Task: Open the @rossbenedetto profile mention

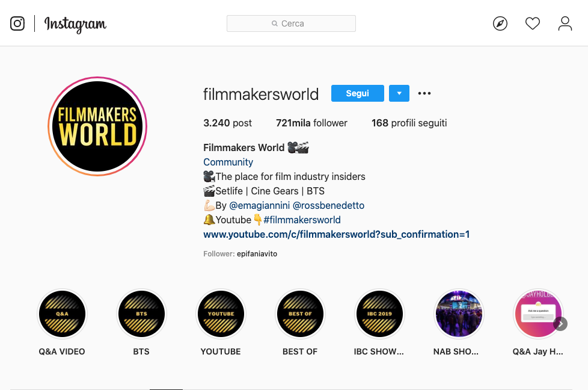Action: [x=328, y=205]
